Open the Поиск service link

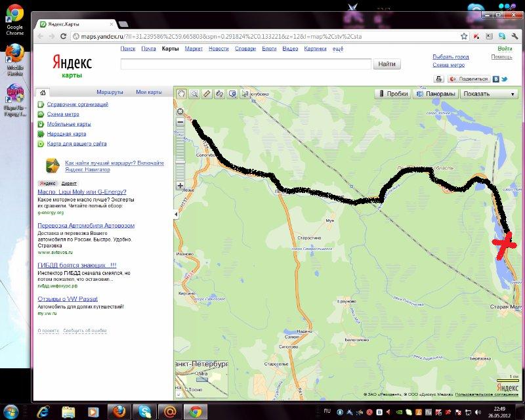(x=128, y=49)
